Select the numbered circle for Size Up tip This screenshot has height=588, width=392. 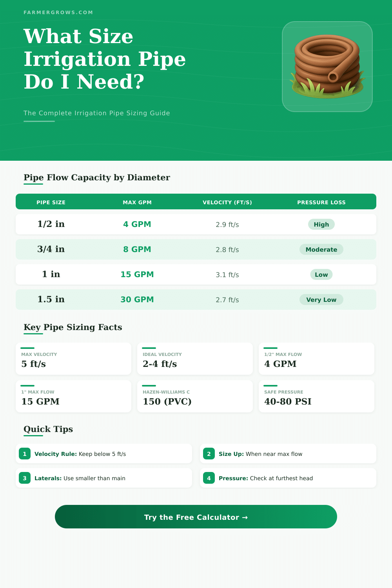[209, 454]
